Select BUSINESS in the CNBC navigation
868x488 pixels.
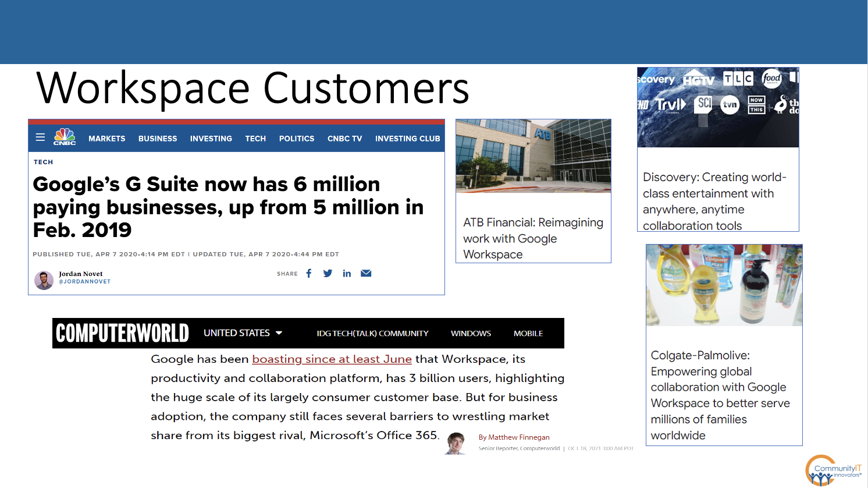[x=157, y=139]
